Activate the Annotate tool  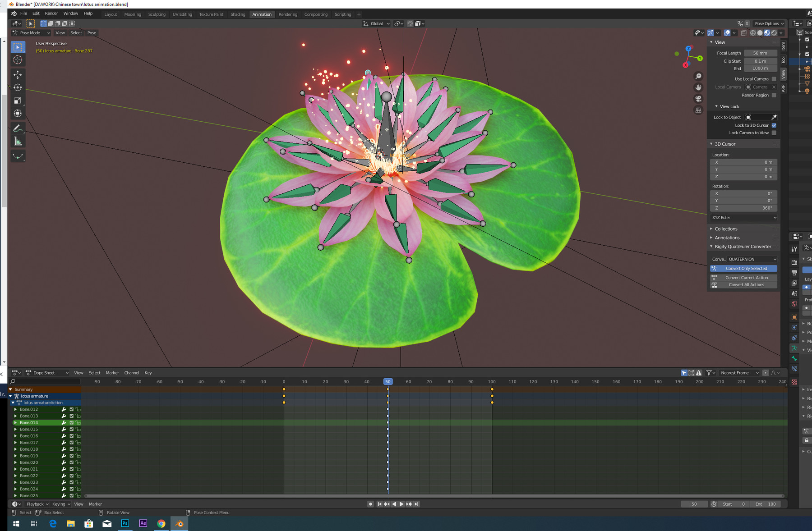(x=18, y=128)
